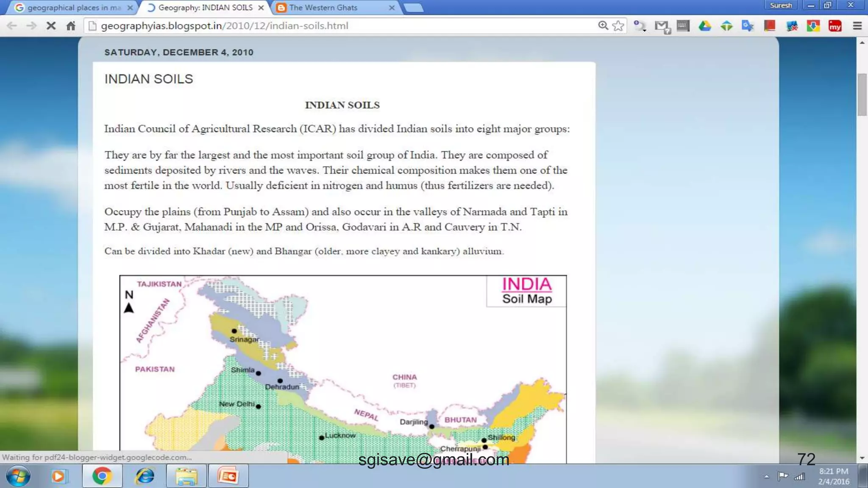Click the zoom magnifier in address bar
868x488 pixels.
603,25
